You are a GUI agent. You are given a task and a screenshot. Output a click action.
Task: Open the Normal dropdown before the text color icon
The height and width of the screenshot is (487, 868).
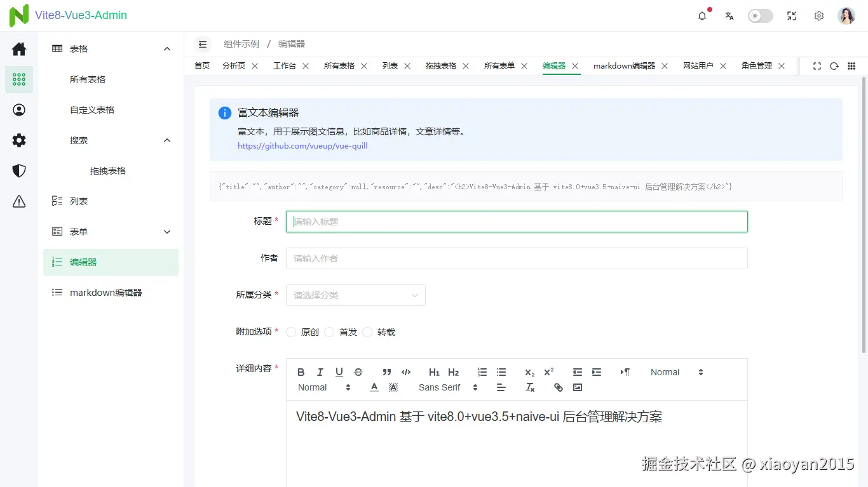coord(324,387)
